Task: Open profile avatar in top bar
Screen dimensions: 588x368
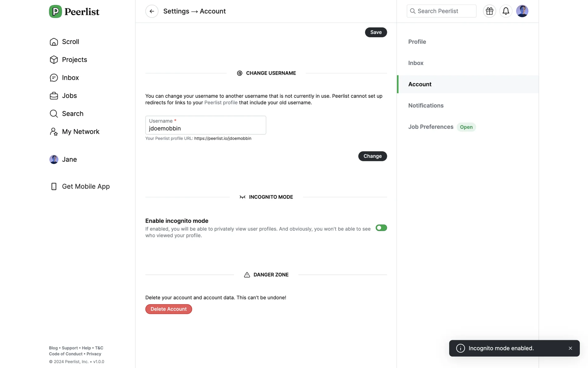Action: point(522,11)
